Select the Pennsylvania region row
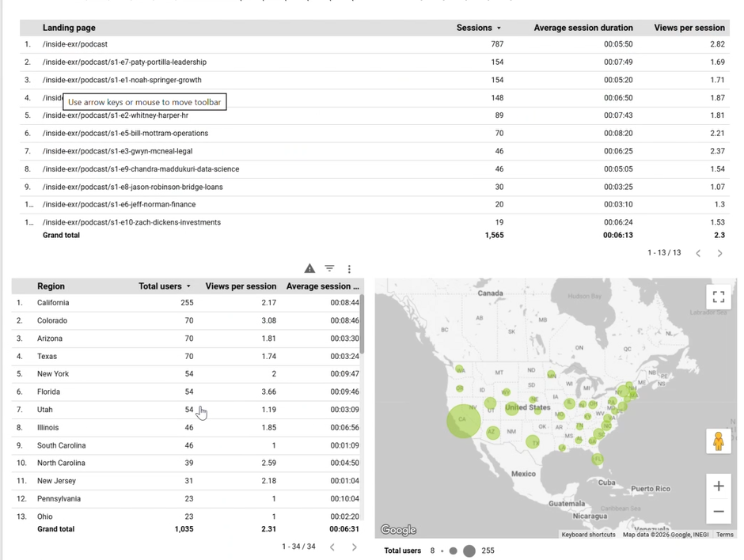Image resolution: width=744 pixels, height=560 pixels. click(x=186, y=499)
